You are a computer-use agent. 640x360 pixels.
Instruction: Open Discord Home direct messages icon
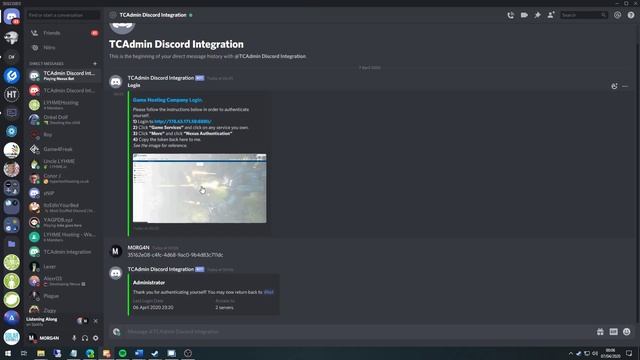coord(11,17)
